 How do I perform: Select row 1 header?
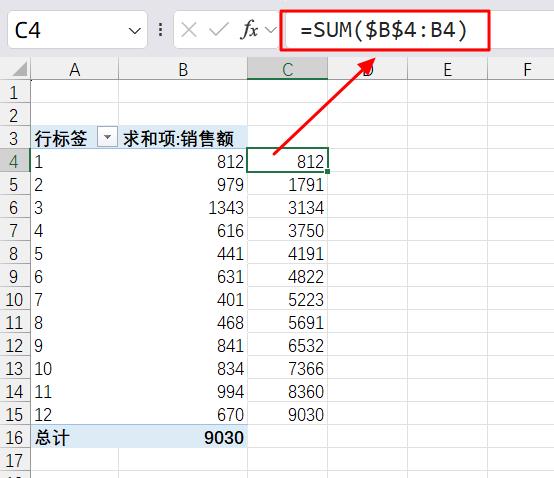(15, 92)
